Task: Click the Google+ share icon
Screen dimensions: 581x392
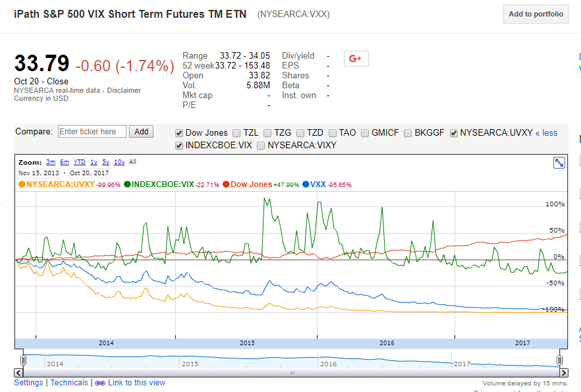Action: (356, 59)
